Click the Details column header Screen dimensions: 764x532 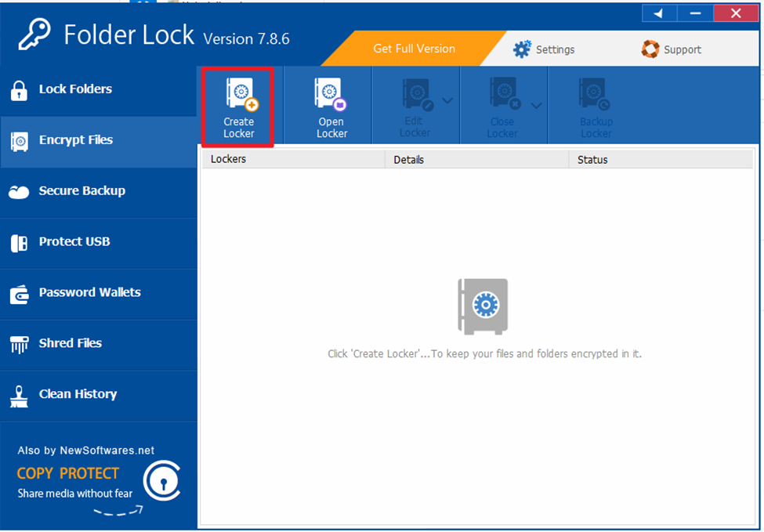(x=477, y=159)
